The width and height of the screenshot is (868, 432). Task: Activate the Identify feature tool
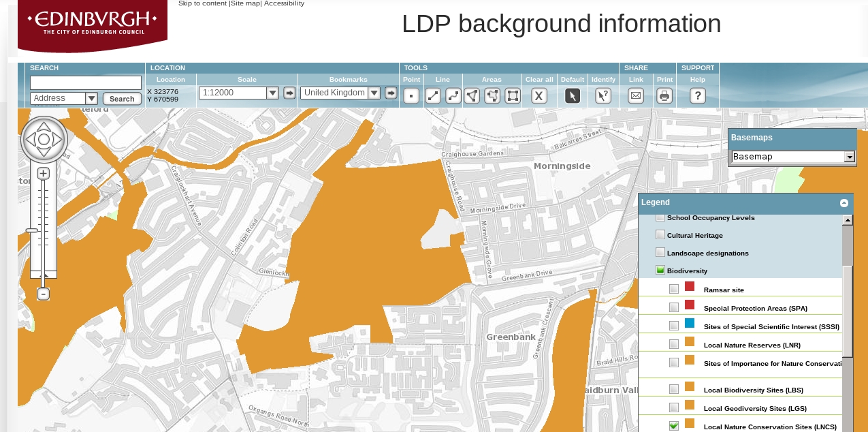click(x=603, y=96)
